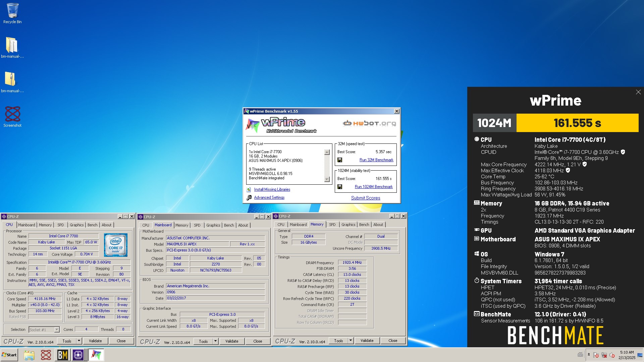Click the Start button
The width and height of the screenshot is (644, 362).
(x=9, y=355)
